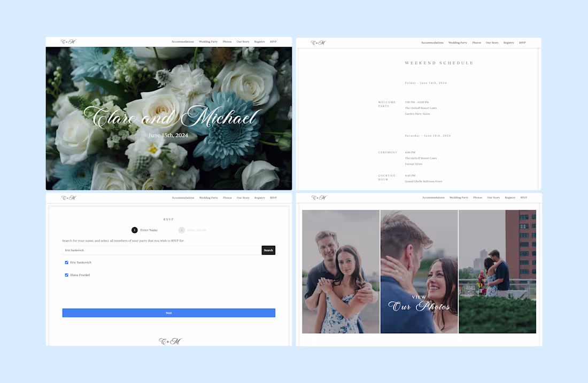Open the Photos section from the navbar

point(227,41)
